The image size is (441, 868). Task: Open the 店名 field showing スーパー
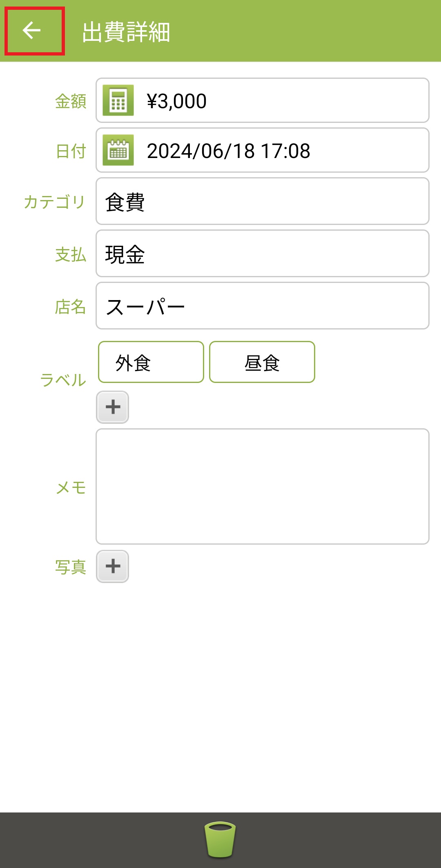point(262,306)
